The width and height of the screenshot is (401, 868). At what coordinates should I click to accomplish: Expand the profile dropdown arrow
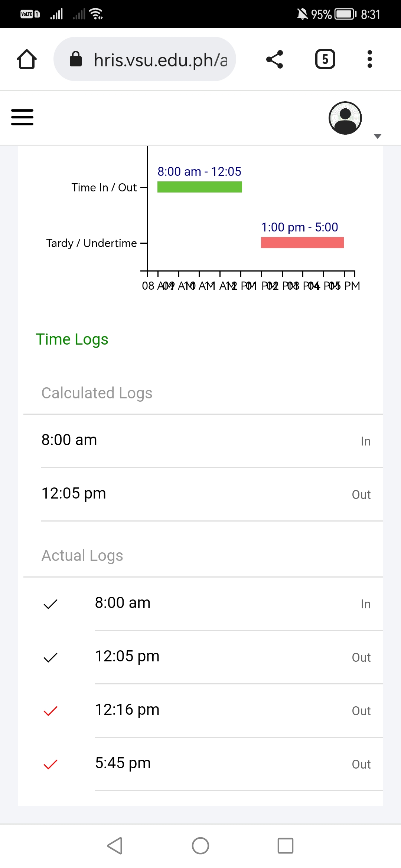coord(378,136)
